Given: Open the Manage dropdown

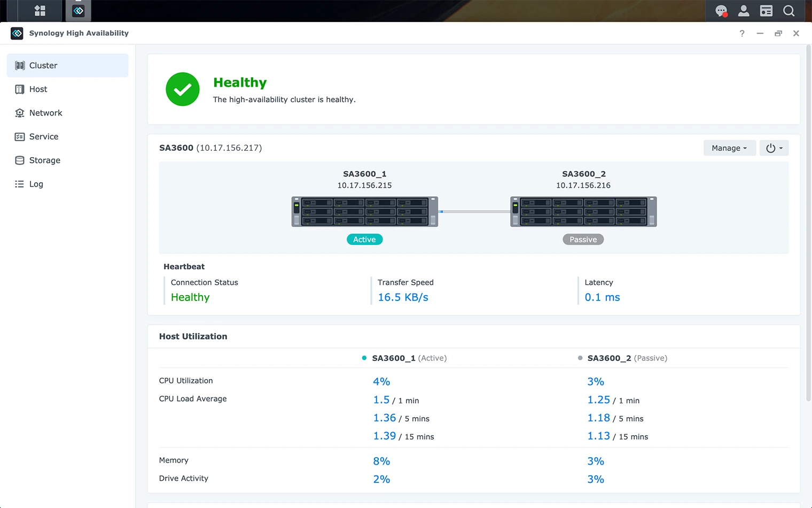Looking at the screenshot, I should pyautogui.click(x=729, y=148).
